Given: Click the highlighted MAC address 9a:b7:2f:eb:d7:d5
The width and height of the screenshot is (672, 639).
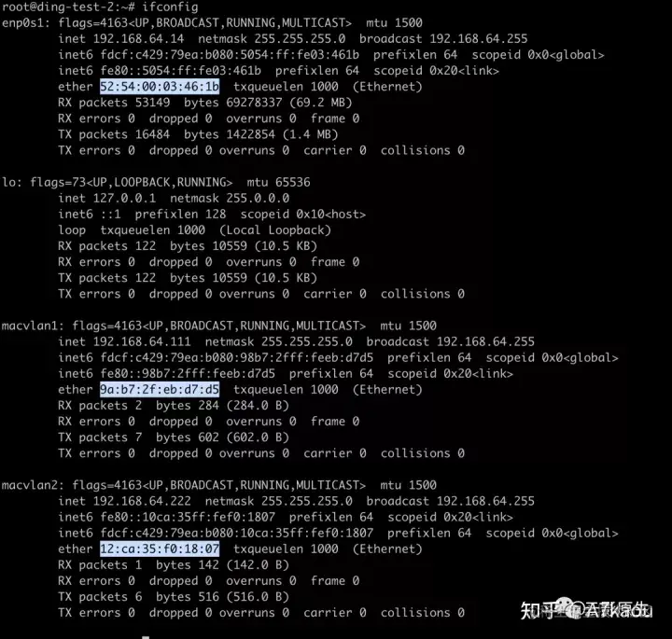Looking at the screenshot, I should pyautogui.click(x=160, y=389).
